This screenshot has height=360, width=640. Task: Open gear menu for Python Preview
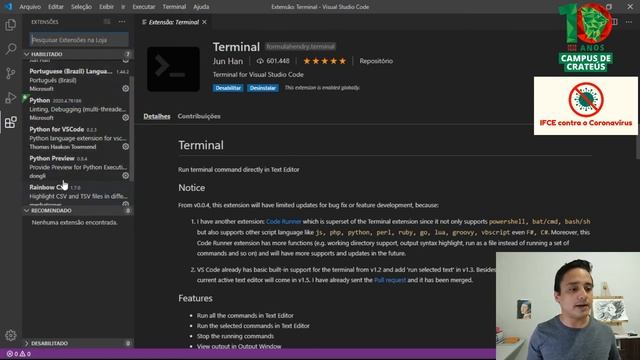pyautogui.click(x=126, y=176)
